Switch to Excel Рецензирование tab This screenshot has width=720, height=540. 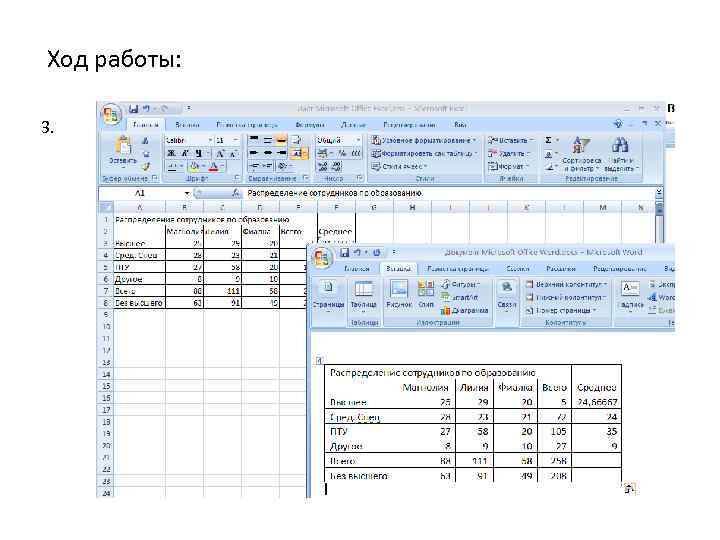[x=409, y=124]
